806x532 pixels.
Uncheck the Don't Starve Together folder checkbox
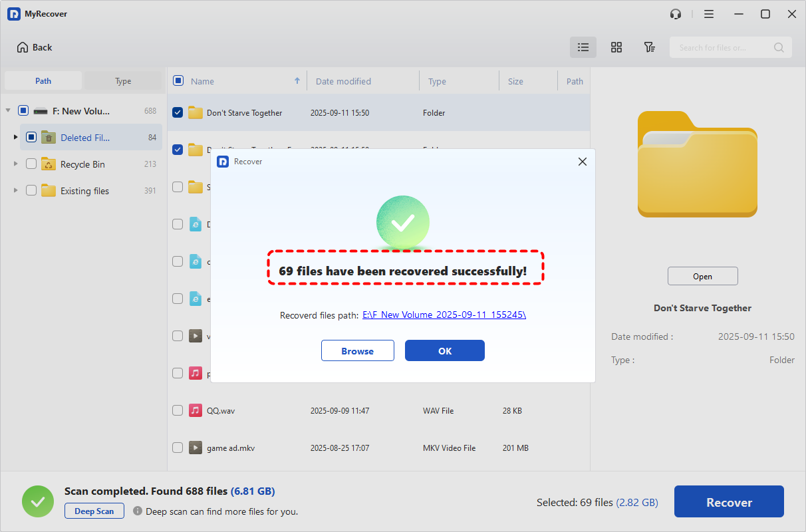(178, 112)
